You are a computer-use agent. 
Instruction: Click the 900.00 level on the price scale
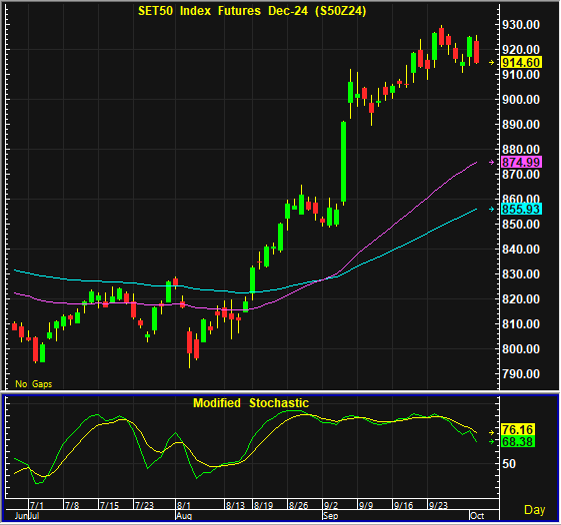521,99
